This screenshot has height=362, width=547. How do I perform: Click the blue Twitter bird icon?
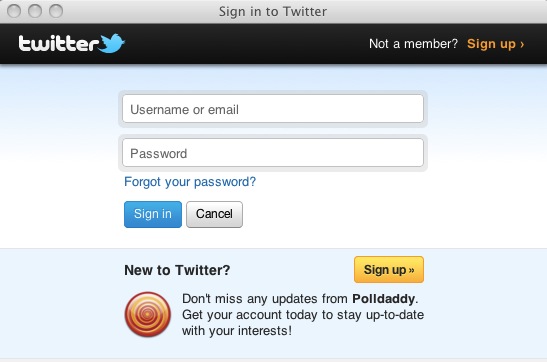point(111,43)
